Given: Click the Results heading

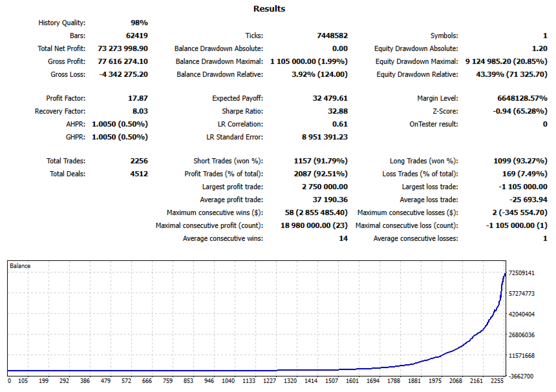Looking at the screenshot, I should [269, 9].
